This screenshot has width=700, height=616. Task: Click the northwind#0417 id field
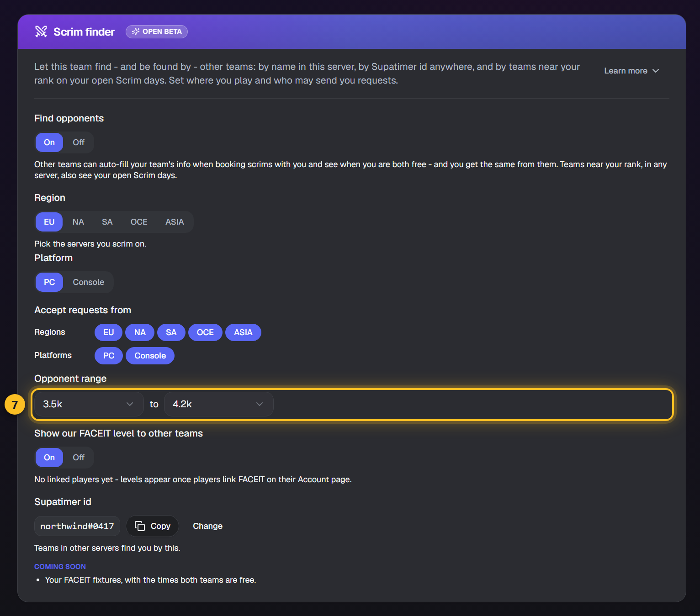point(77,526)
